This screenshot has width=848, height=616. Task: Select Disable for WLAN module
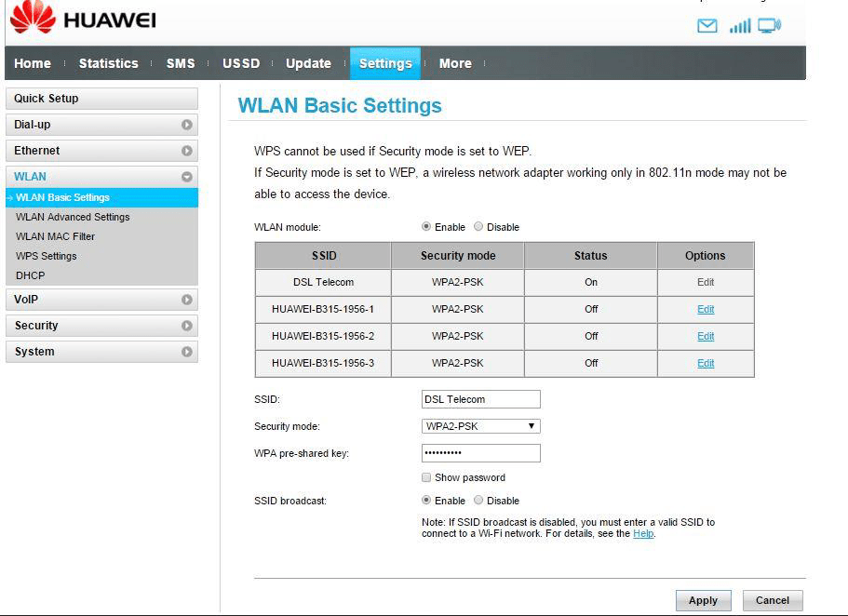click(478, 226)
